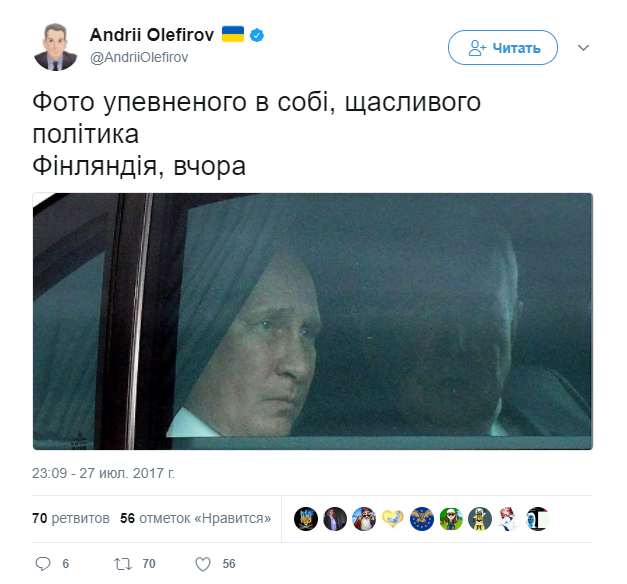
Task: Open the tweet timestamp 23:09 - 27 июл. 2017
Action: (x=103, y=473)
